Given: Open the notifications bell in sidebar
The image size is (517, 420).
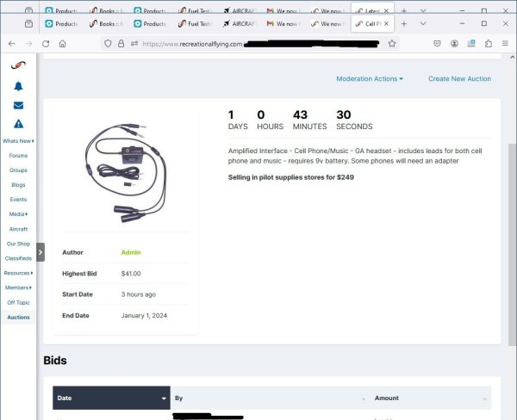Looking at the screenshot, I should [18, 86].
